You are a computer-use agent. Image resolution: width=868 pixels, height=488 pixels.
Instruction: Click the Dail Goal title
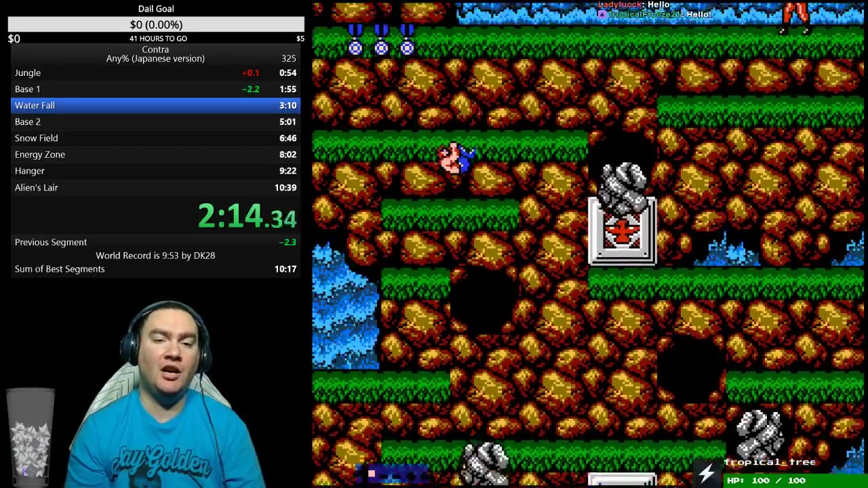coord(156,9)
